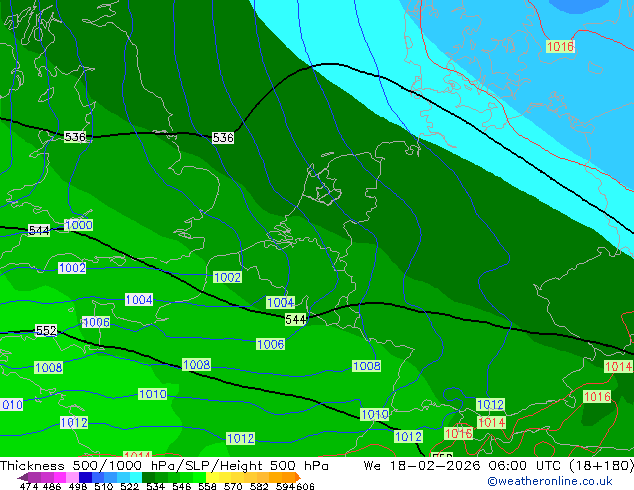Click the blue 1012 label above red 1014
This screenshot has width=634, height=490.
point(490,404)
